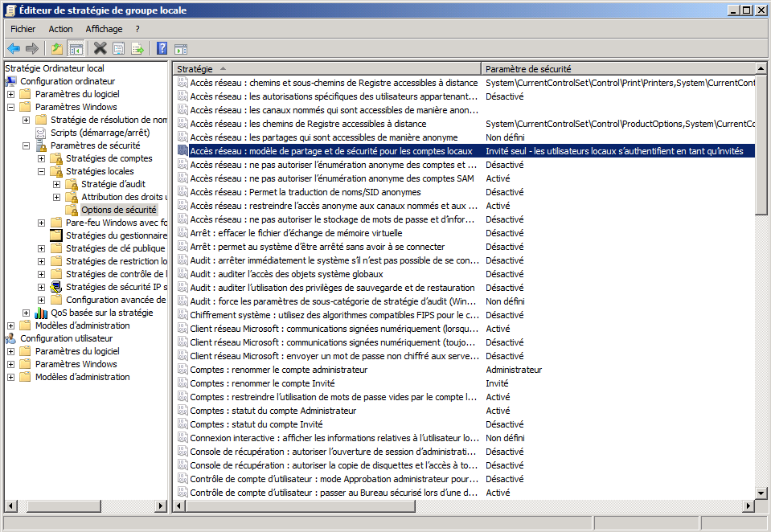Screen dimensions: 771x532
Task: Open Properties via the toolbar icon
Action: click(119, 48)
